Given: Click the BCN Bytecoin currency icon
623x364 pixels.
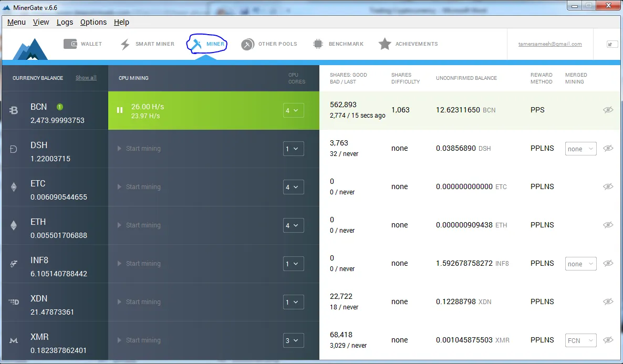Looking at the screenshot, I should (x=14, y=110).
